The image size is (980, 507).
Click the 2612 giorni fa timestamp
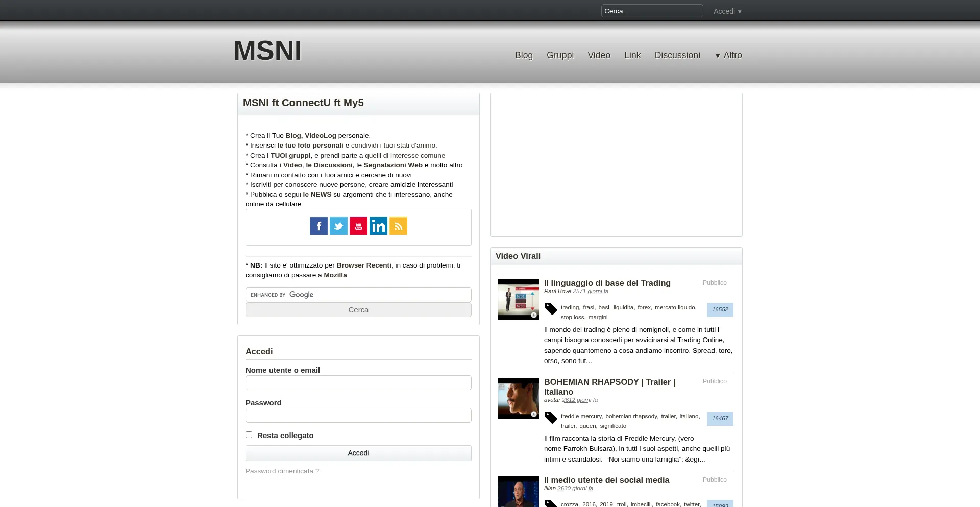point(580,400)
